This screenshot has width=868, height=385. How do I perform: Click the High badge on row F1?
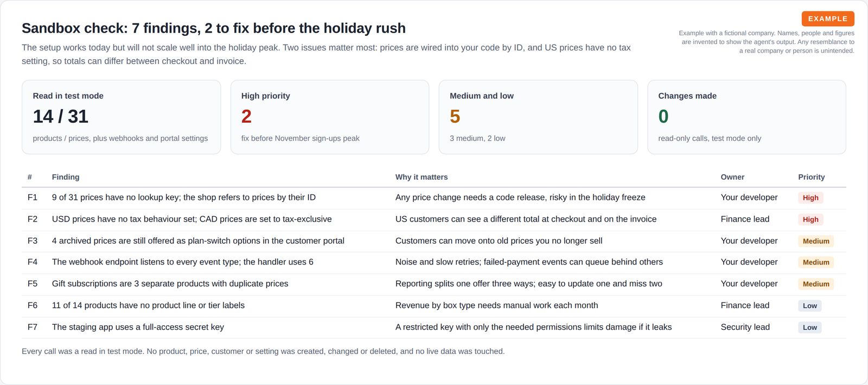tap(810, 198)
